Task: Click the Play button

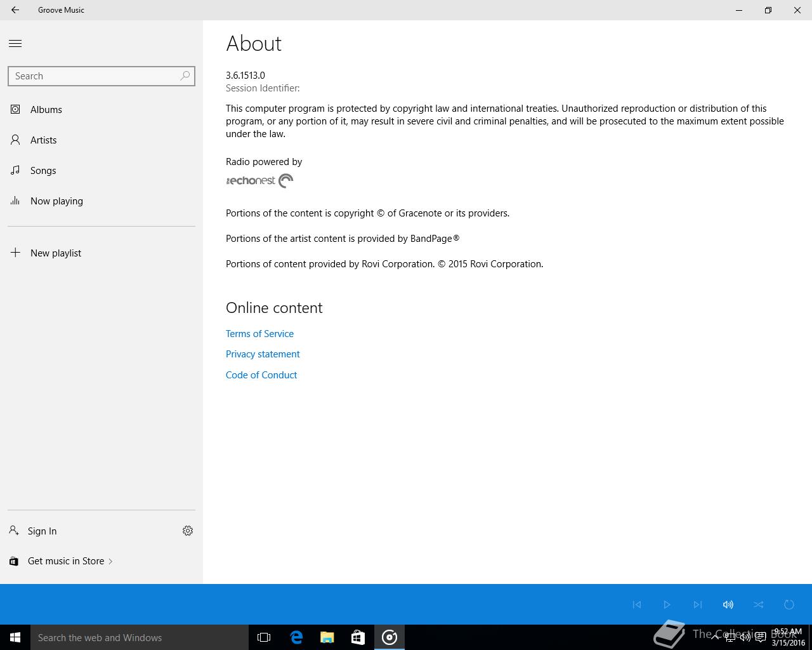Action: [667, 604]
